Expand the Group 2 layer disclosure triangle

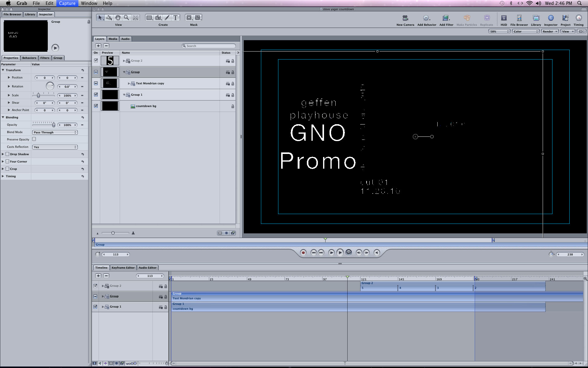[124, 61]
